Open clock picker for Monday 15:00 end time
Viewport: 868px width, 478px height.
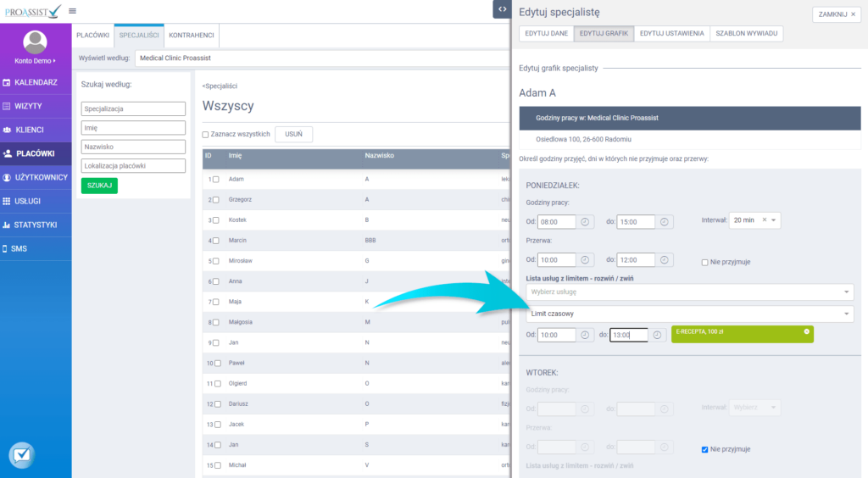665,222
